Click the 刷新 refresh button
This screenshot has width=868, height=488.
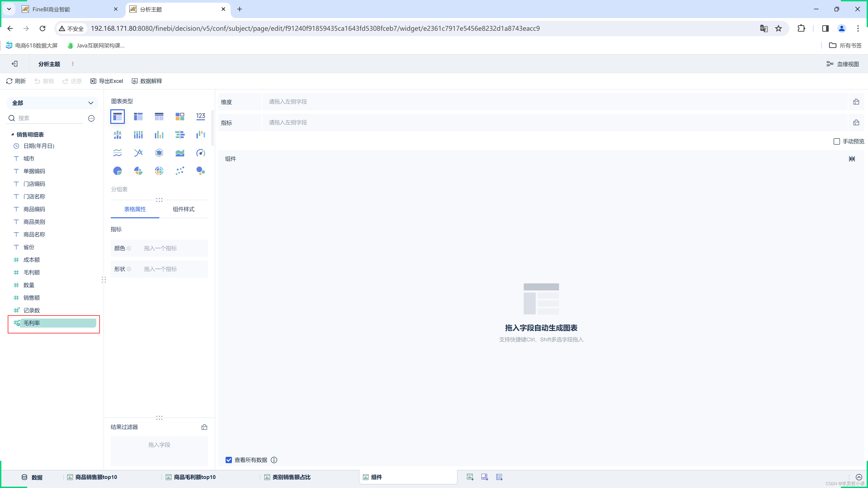pyautogui.click(x=16, y=81)
